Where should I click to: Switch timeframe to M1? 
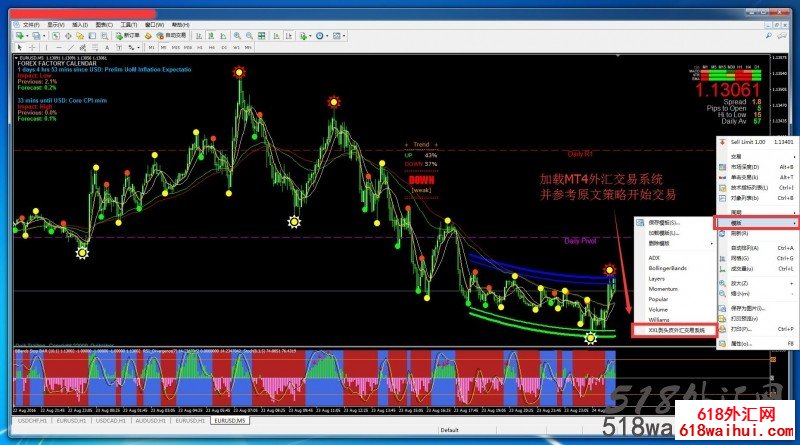coord(152,47)
